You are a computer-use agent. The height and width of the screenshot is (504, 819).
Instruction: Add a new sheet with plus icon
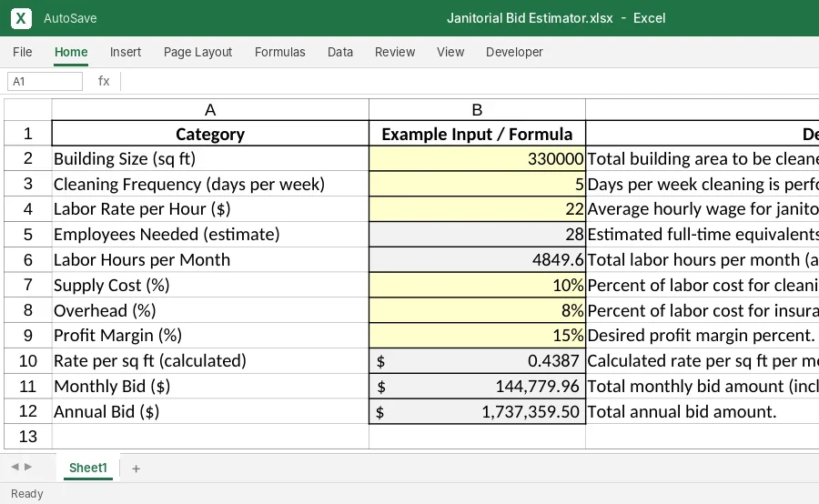point(136,469)
